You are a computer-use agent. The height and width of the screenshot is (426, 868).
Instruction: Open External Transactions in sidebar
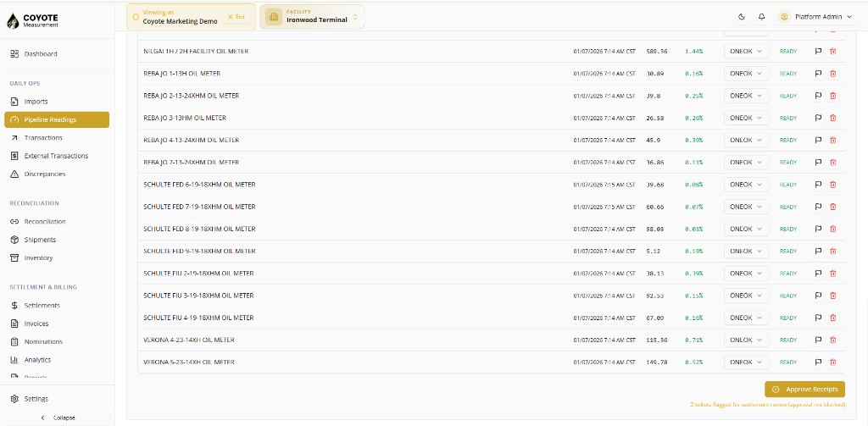[57, 156]
